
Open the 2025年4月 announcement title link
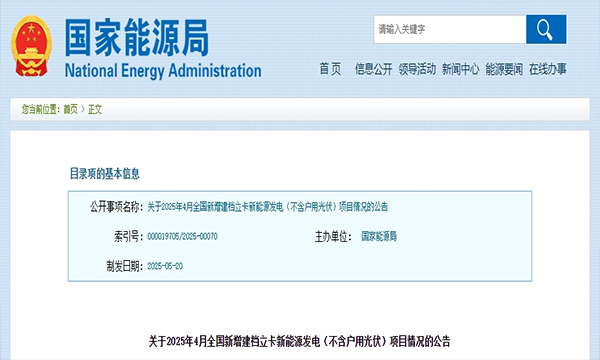(267, 207)
